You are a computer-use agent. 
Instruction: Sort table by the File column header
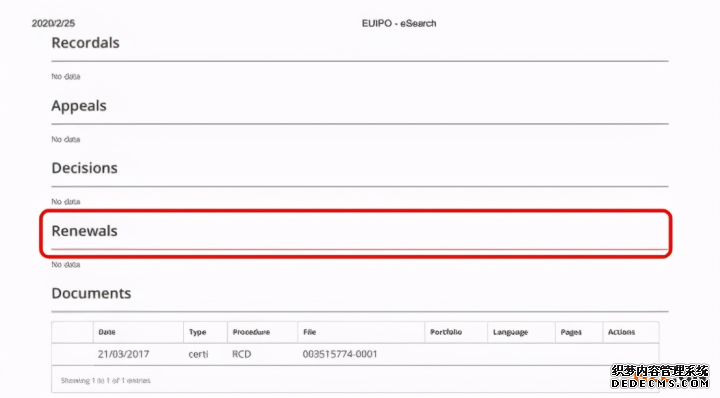309,332
